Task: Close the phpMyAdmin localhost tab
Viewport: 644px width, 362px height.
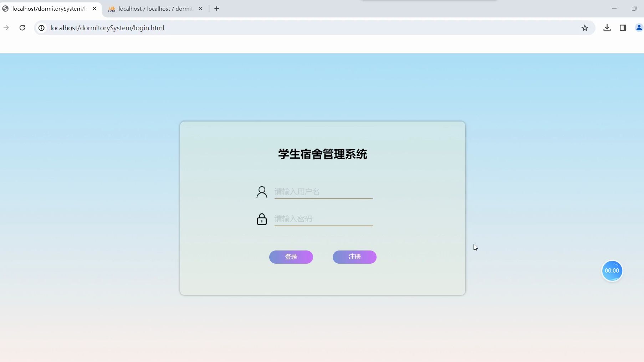Action: click(x=200, y=9)
